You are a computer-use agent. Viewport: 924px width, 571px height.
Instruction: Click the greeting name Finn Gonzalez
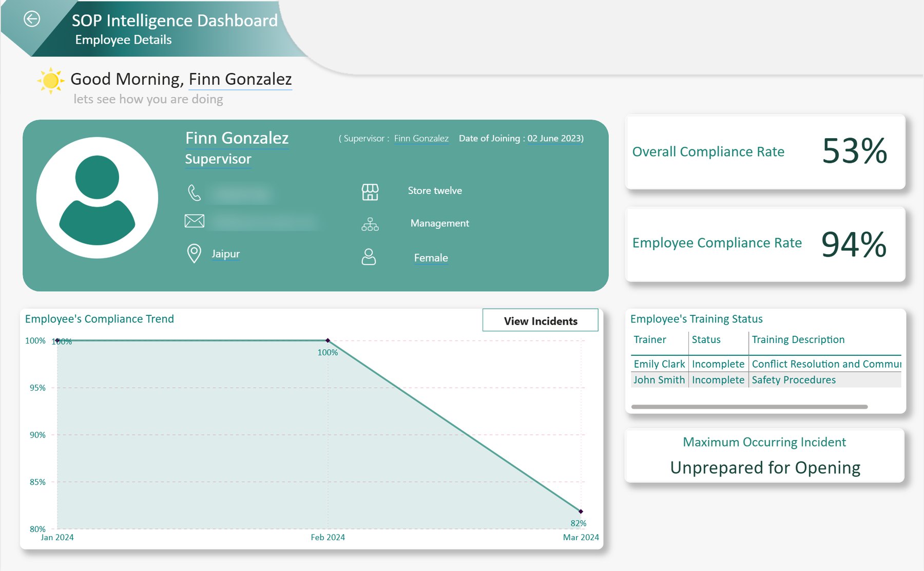pos(240,79)
